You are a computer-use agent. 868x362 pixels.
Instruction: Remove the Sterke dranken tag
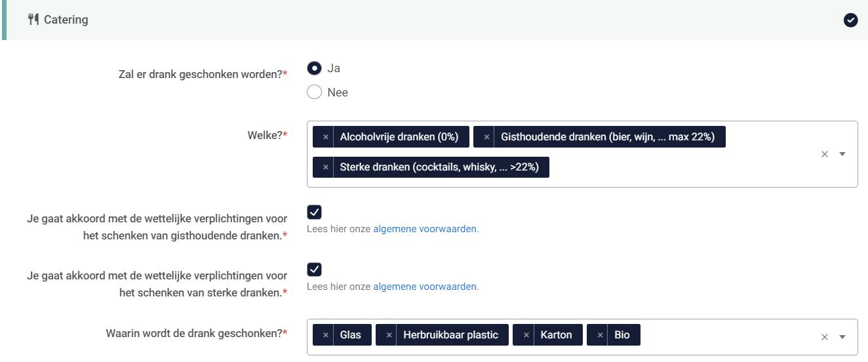(325, 167)
